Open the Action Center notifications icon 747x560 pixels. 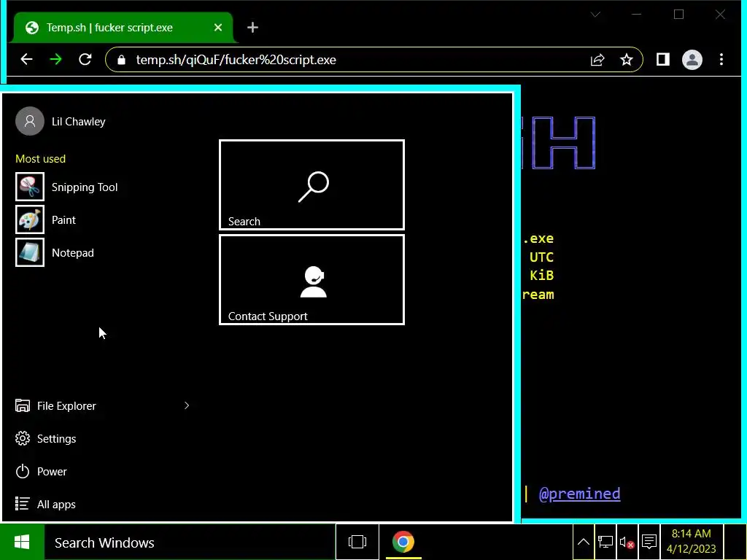click(x=649, y=542)
